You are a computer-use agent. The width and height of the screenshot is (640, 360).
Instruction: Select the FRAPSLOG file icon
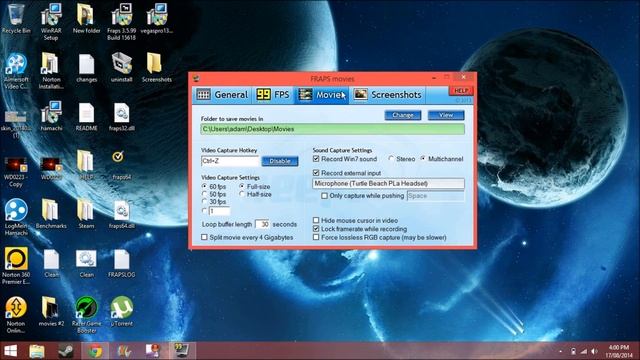(121, 263)
